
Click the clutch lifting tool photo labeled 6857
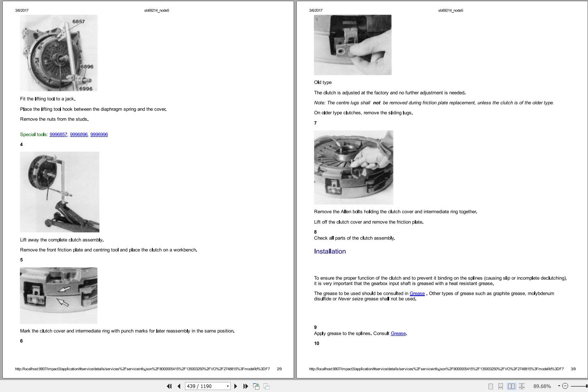(x=59, y=53)
